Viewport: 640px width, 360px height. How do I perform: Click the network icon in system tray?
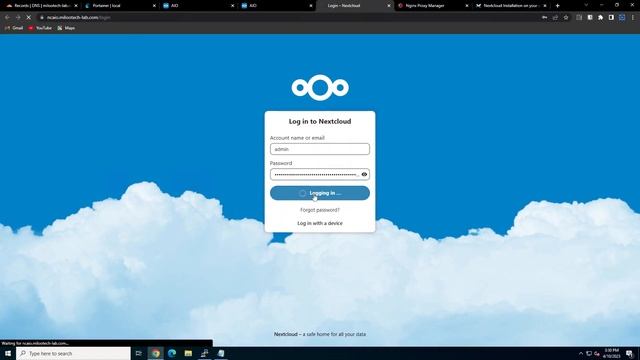[x=589, y=353]
